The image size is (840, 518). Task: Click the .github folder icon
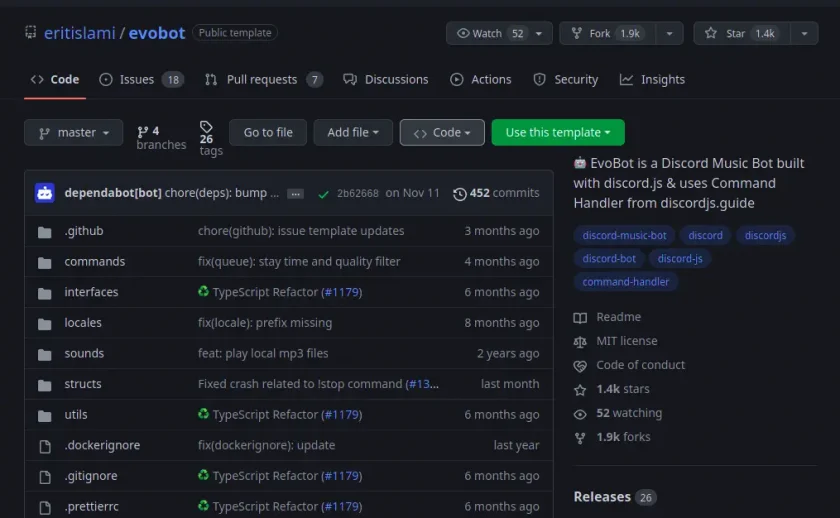click(44, 232)
